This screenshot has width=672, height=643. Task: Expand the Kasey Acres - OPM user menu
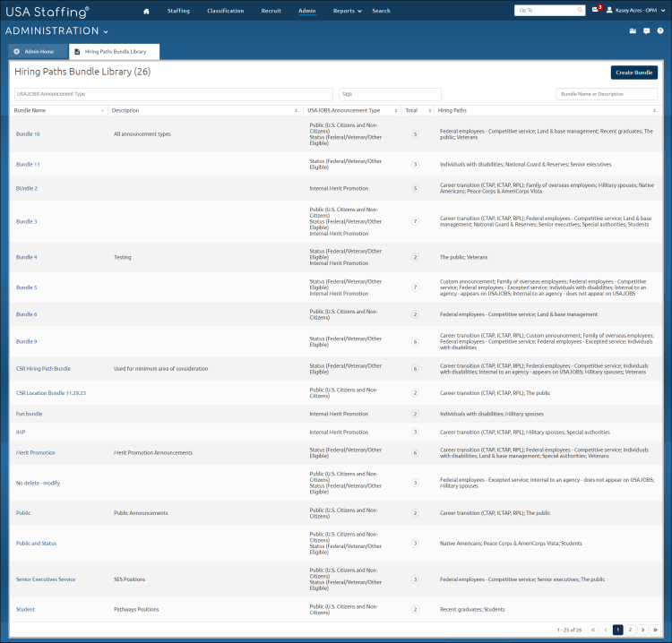click(663, 10)
